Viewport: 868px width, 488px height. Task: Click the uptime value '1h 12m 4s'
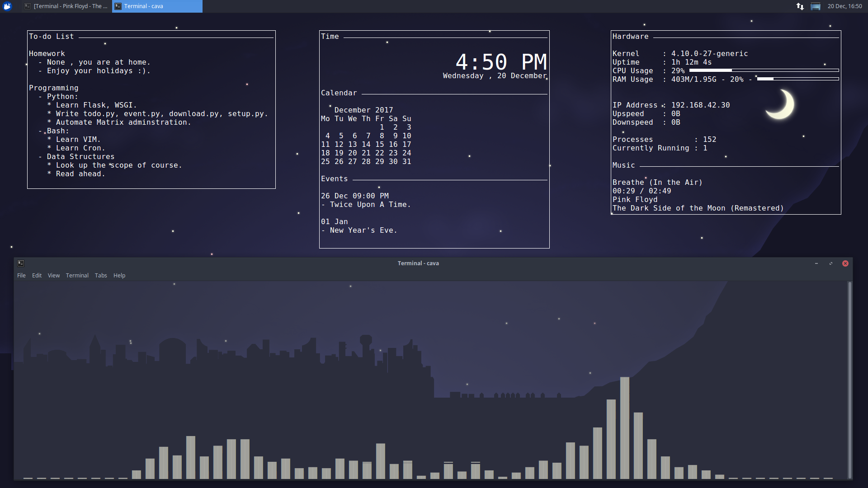coord(691,62)
